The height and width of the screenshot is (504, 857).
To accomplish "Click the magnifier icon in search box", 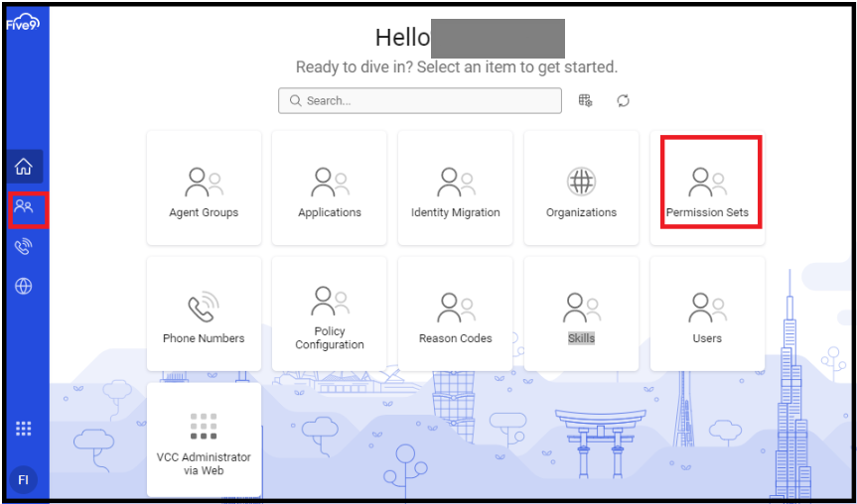I will 295,100.
